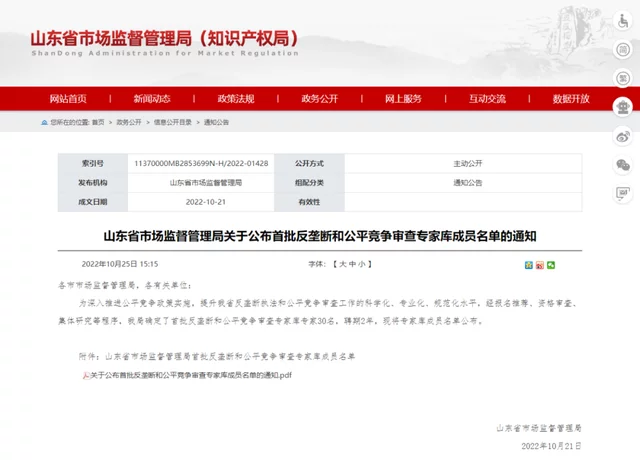Viewport: 640px width, 466px height.
Task: Switch to simplified Chinese with 简 icon
Action: click(623, 50)
